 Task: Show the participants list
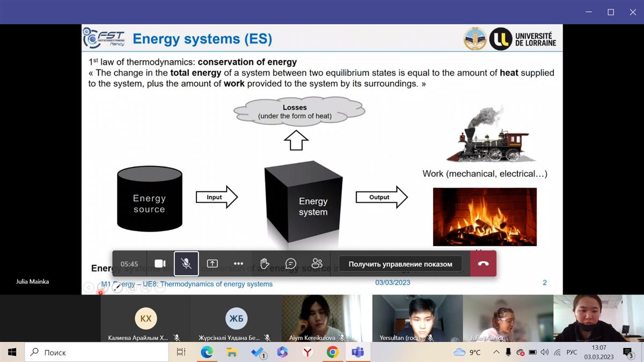[317, 264]
